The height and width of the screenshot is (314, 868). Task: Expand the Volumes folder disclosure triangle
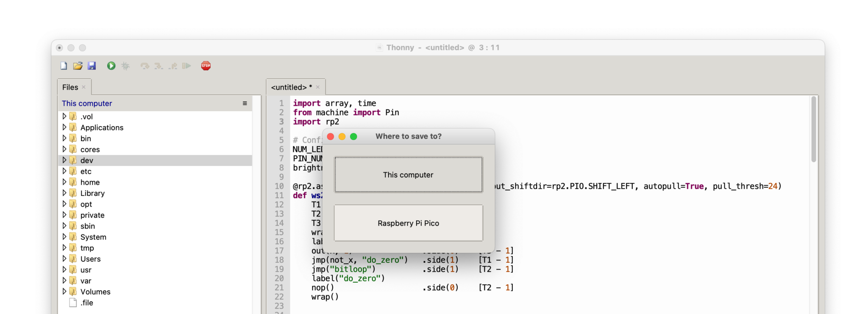pos(64,292)
